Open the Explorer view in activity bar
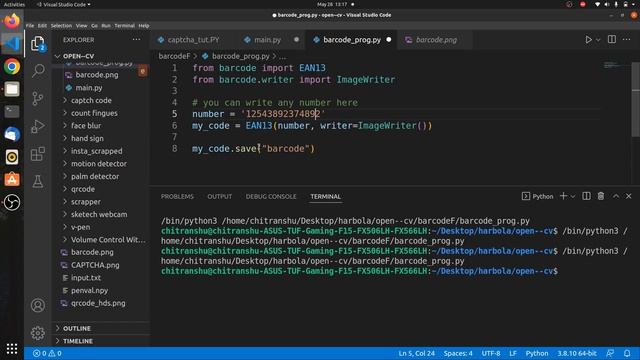The height and width of the screenshot is (360, 640). [x=38, y=43]
